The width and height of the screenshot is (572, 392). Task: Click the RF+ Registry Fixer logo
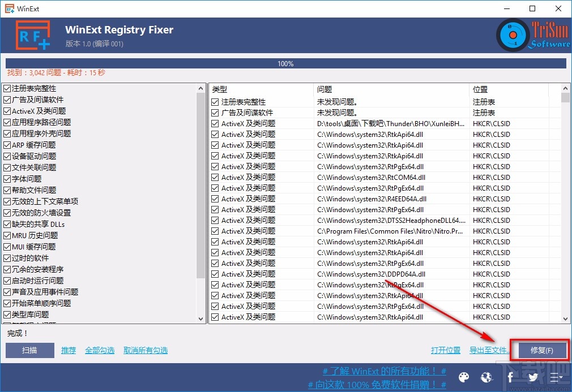pyautogui.click(x=33, y=35)
